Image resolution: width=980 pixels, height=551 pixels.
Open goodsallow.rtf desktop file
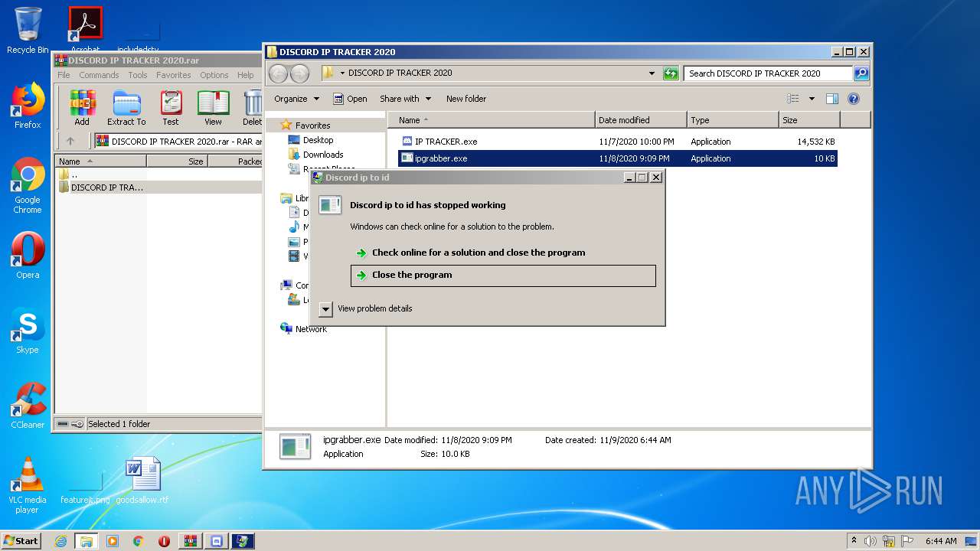click(x=142, y=481)
